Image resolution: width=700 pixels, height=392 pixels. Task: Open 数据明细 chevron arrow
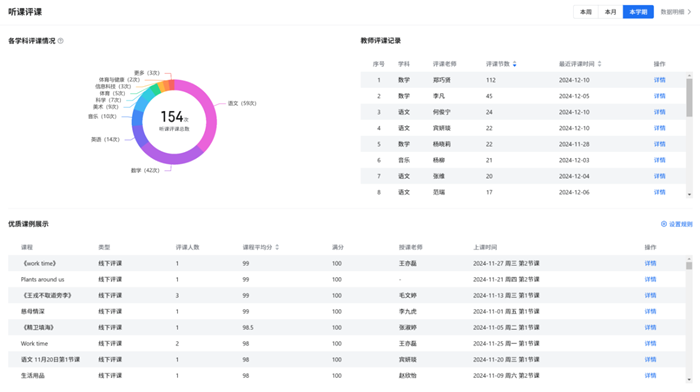tap(689, 12)
